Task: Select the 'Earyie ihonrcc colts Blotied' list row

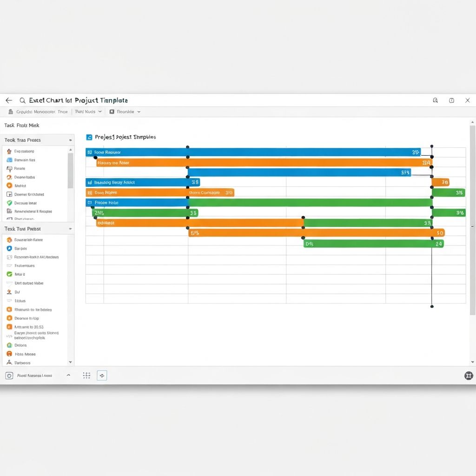Action: coord(35,336)
